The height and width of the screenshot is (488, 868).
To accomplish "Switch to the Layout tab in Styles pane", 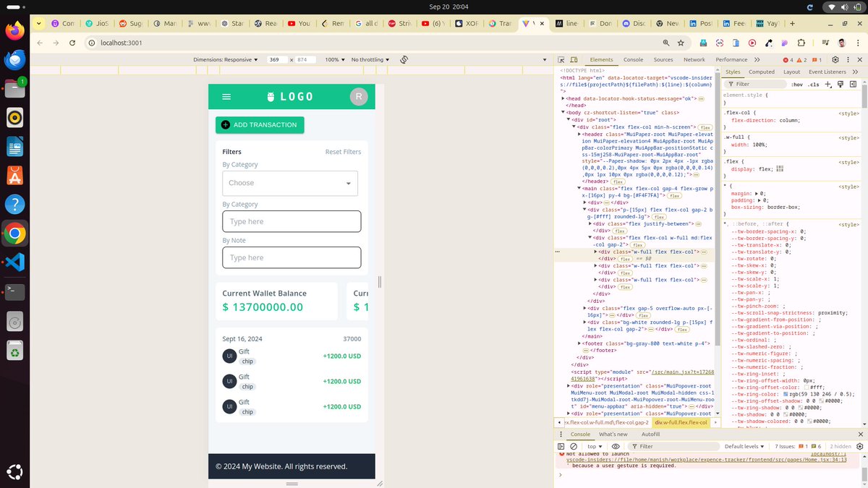I will [x=791, y=72].
